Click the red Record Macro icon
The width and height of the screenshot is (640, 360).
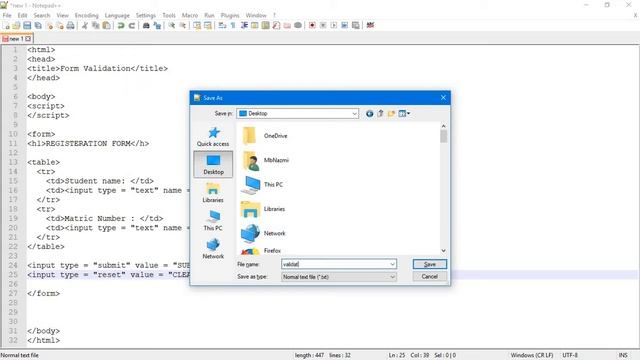(x=312, y=25)
